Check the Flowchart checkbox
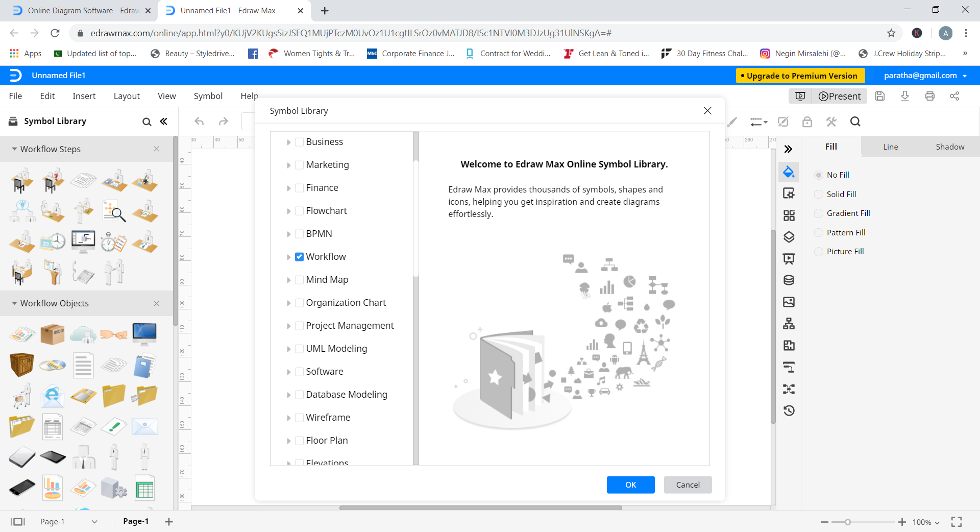Screen dimensions: 980x532 [300, 211]
